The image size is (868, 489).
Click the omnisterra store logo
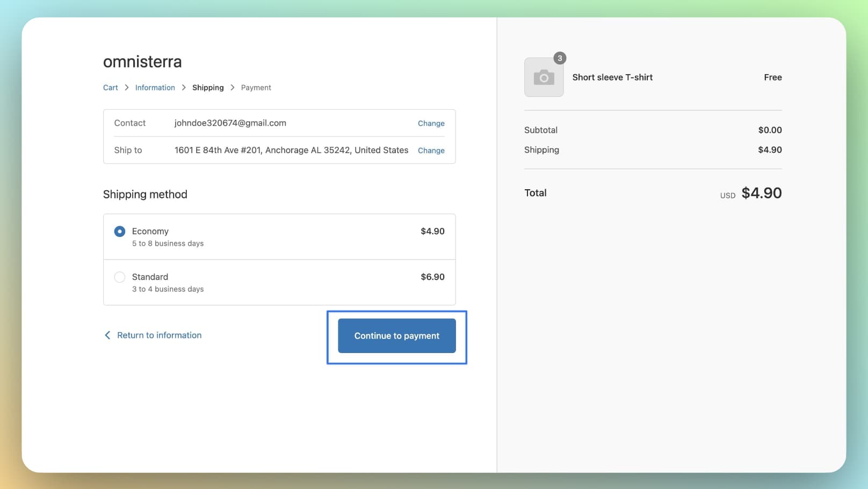(x=142, y=61)
